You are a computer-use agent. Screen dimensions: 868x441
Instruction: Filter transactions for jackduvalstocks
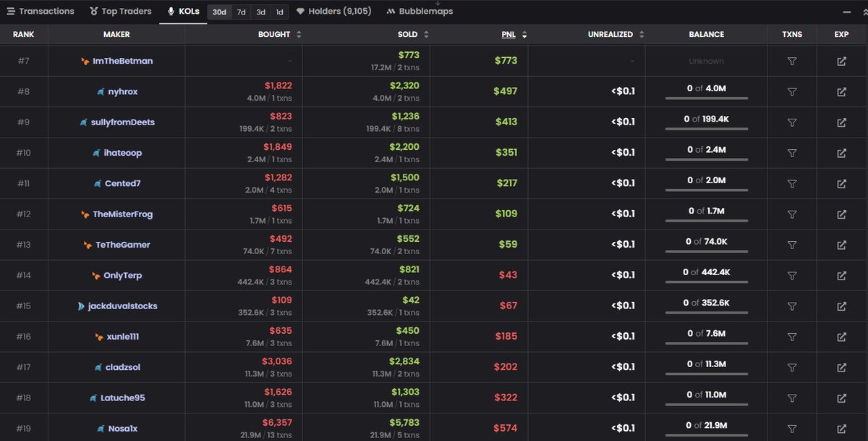point(792,306)
